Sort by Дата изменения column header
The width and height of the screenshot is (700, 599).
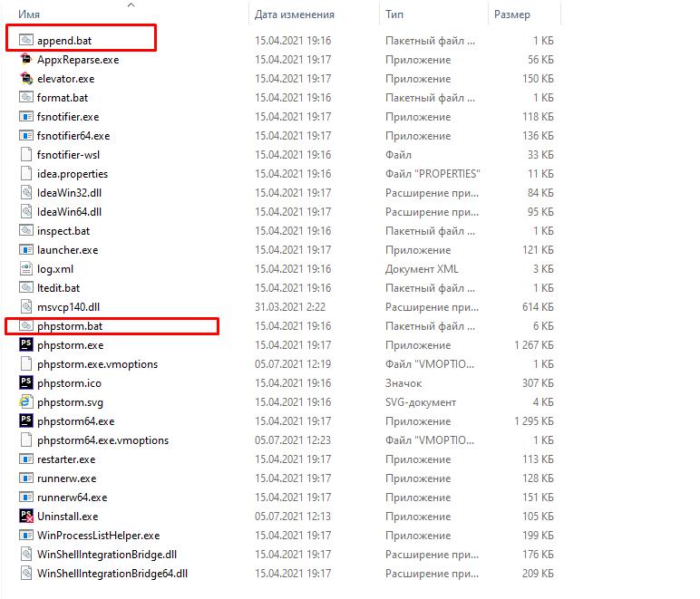(x=295, y=14)
